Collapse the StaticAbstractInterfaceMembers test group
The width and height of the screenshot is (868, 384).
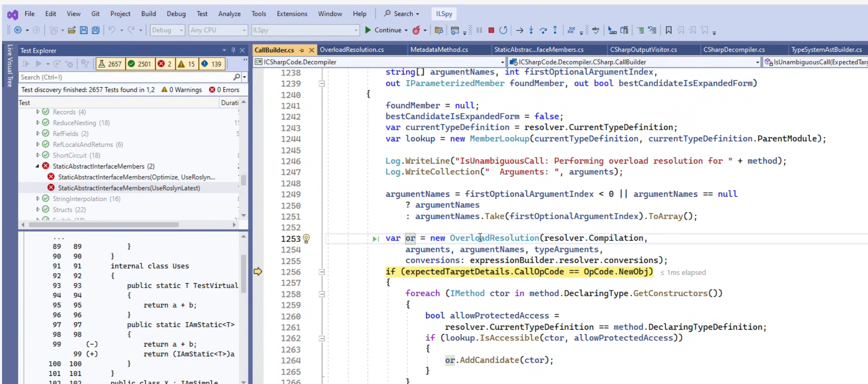tap(38, 166)
